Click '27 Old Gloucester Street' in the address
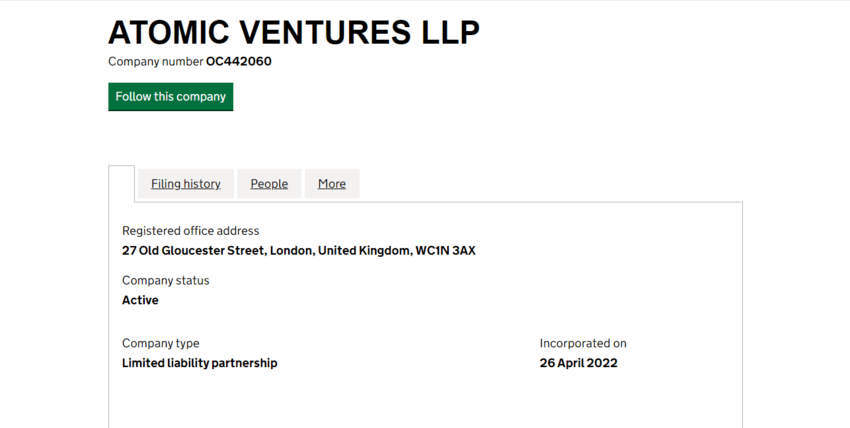 pos(192,251)
